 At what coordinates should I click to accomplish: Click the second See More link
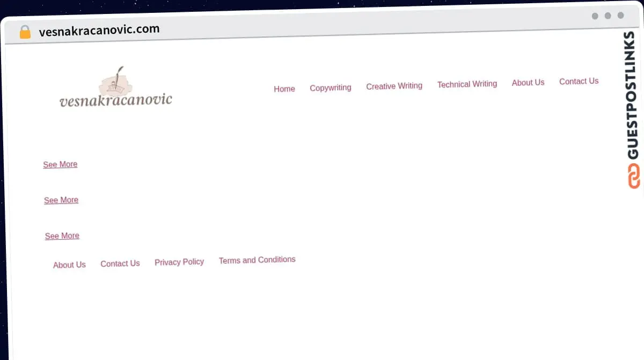coord(61,200)
